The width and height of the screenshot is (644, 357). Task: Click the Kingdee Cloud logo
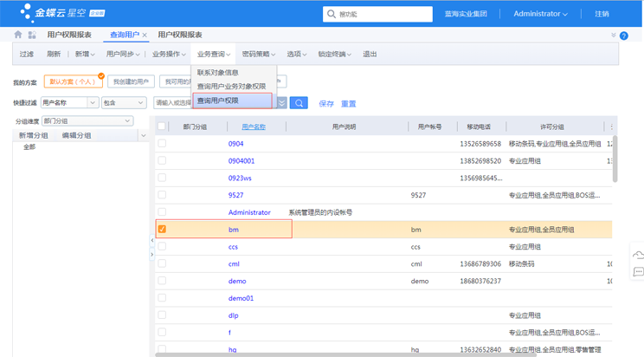pos(62,13)
